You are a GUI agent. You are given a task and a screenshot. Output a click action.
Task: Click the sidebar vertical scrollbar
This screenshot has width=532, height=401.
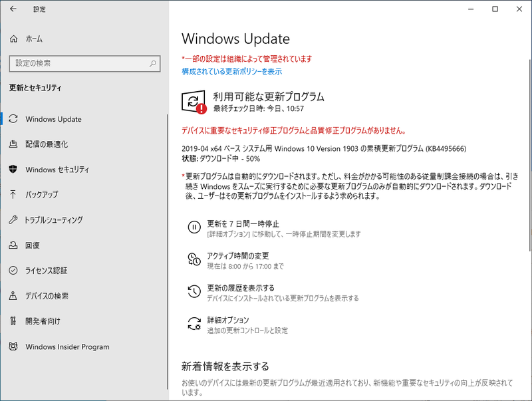click(168, 252)
